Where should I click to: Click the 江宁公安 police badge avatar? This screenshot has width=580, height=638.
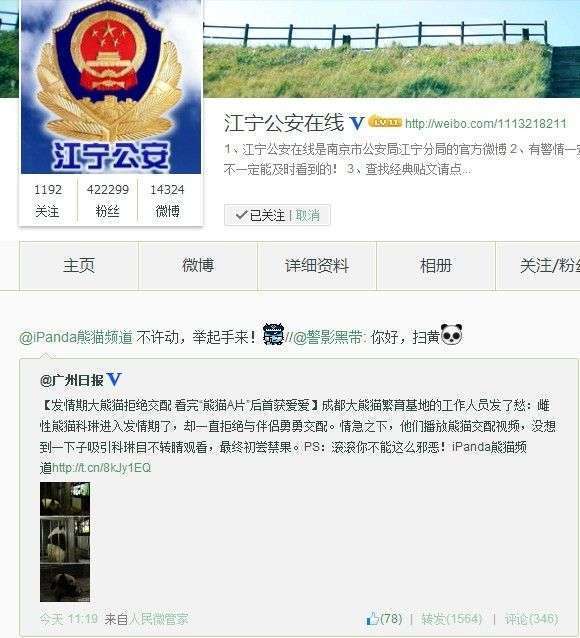[111, 87]
